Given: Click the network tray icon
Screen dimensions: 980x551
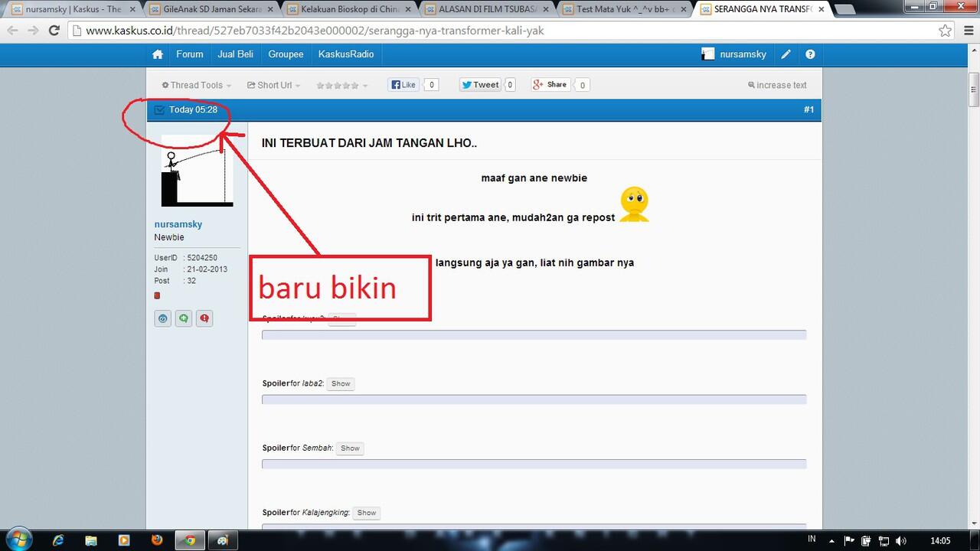Looking at the screenshot, I should [884, 540].
